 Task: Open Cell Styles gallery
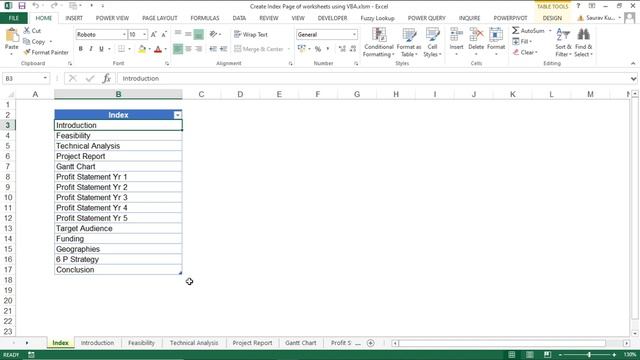(x=432, y=42)
